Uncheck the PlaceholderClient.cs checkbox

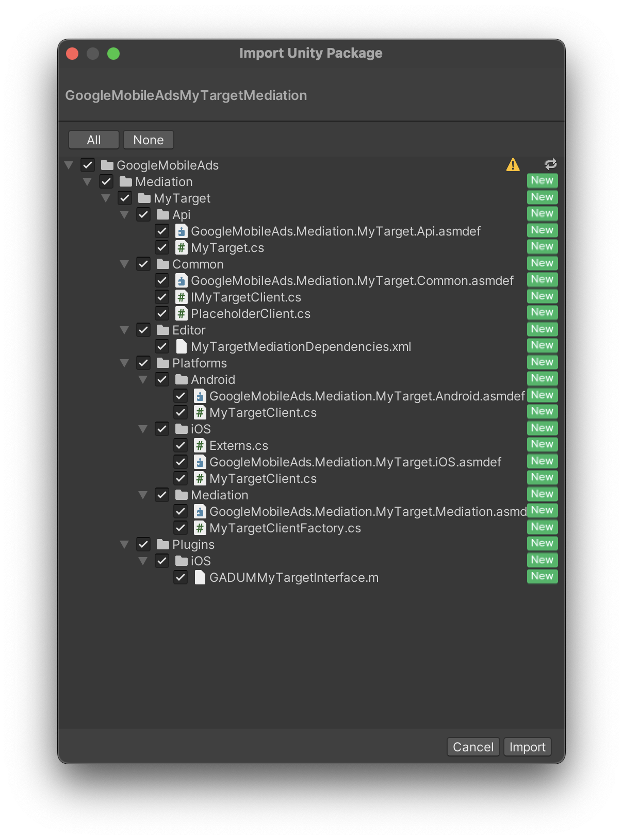pos(162,314)
